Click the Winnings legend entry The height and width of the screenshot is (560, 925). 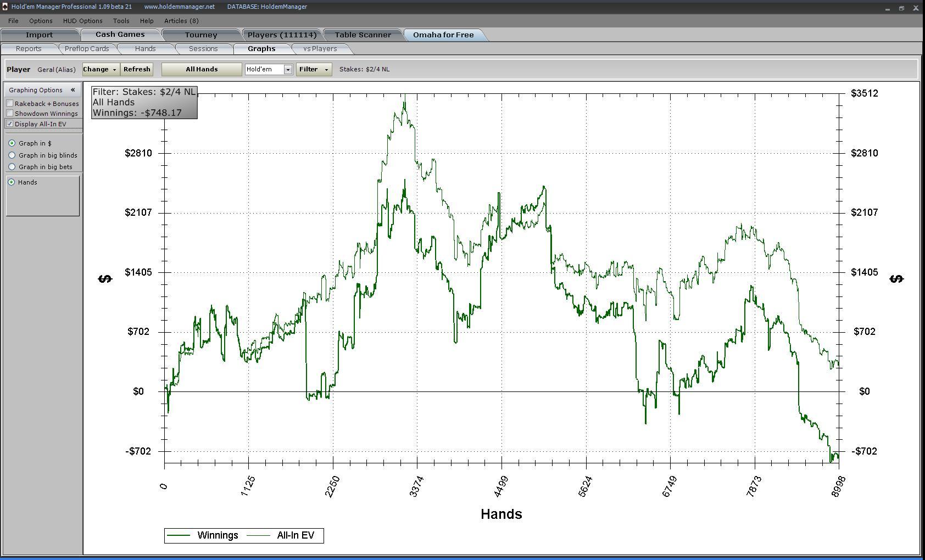202,535
